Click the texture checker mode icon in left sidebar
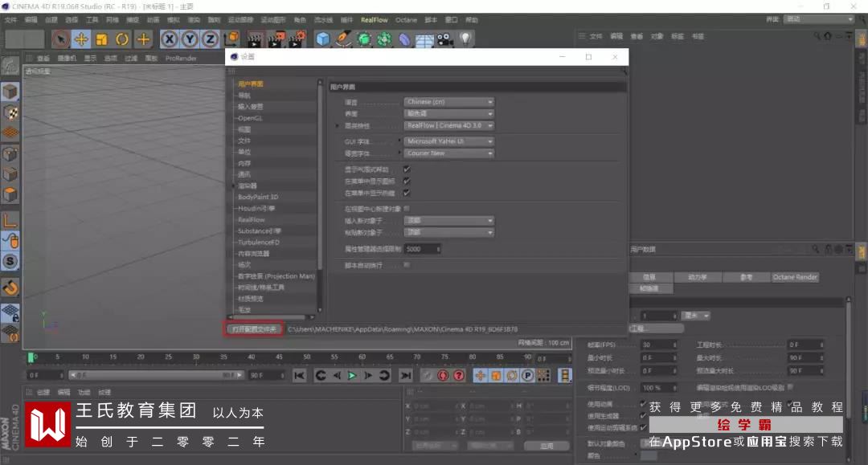868x465 pixels. pyautogui.click(x=10, y=112)
